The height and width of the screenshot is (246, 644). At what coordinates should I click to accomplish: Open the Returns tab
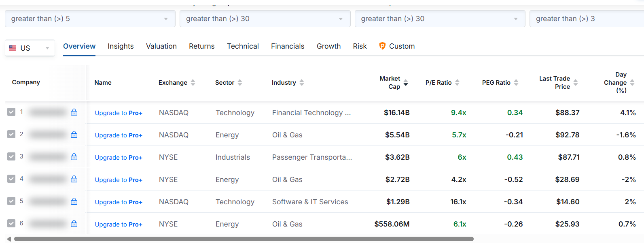[x=202, y=46]
